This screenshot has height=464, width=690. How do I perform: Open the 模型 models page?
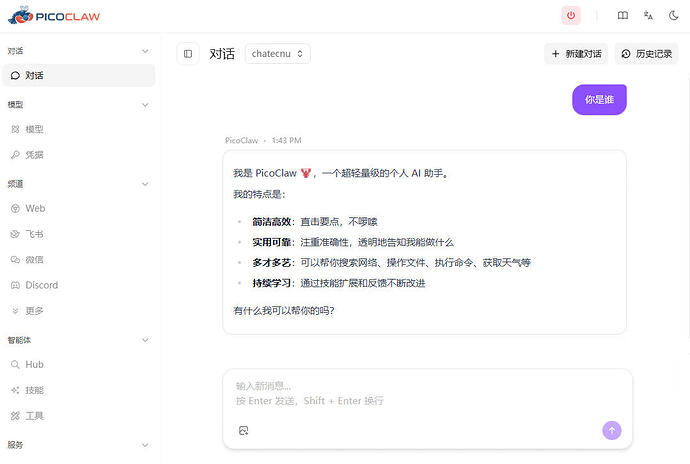79,129
